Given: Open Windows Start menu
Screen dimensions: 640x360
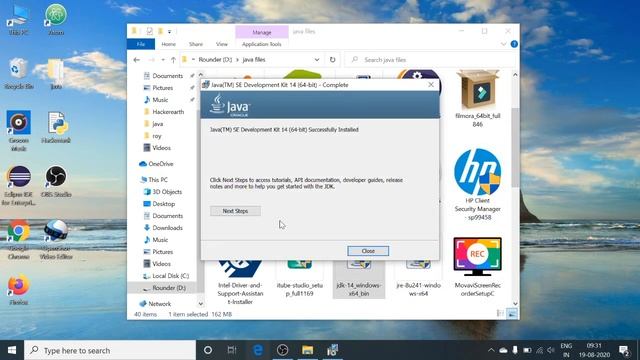Looking at the screenshot, I should pyautogui.click(x=12, y=350).
